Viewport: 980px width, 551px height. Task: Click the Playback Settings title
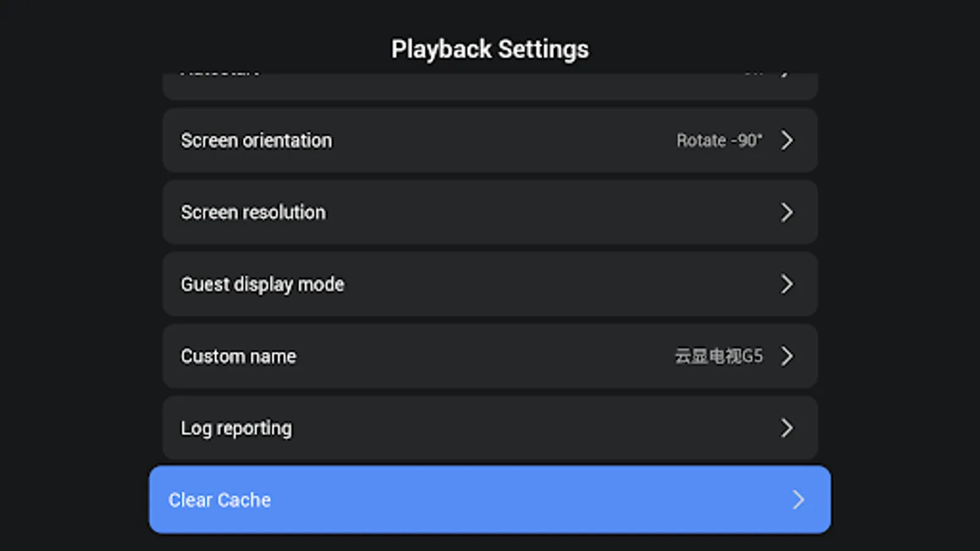[490, 50]
